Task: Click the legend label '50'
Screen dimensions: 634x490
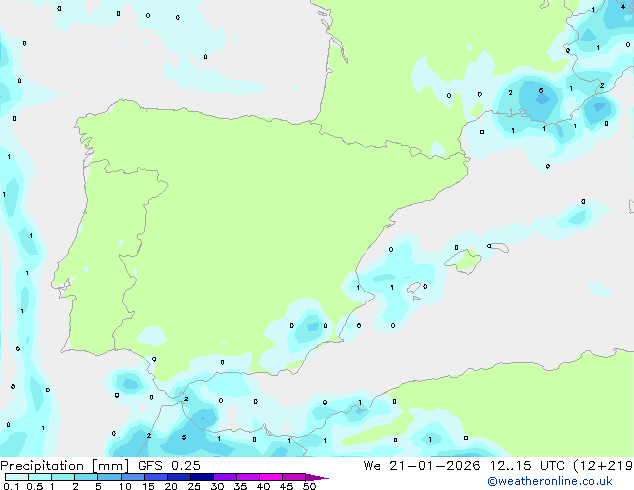Action: 309,486
